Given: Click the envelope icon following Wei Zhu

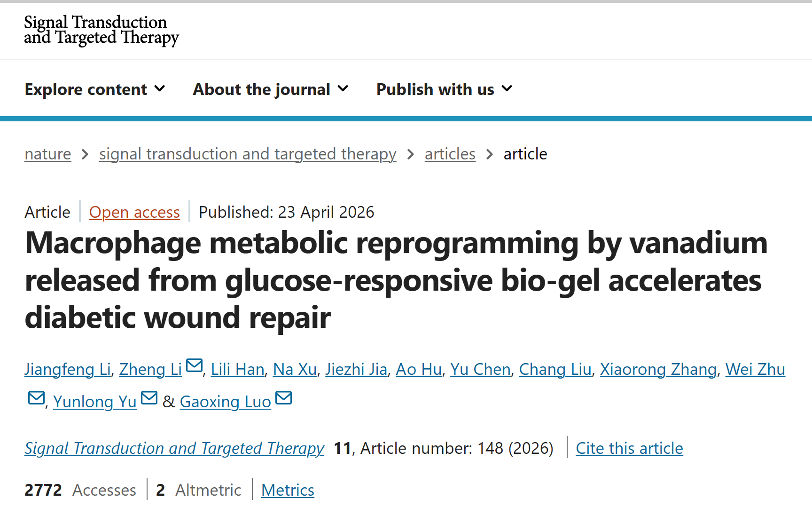Looking at the screenshot, I should (37, 398).
